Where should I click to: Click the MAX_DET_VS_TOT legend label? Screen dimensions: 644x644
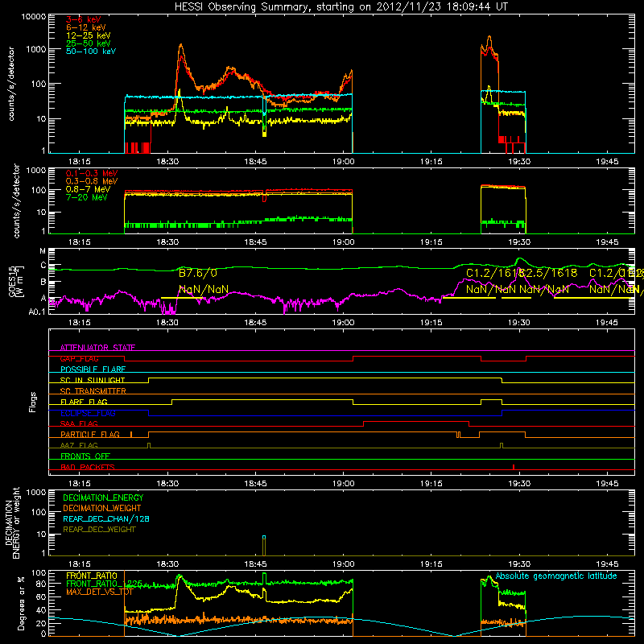coord(99,592)
